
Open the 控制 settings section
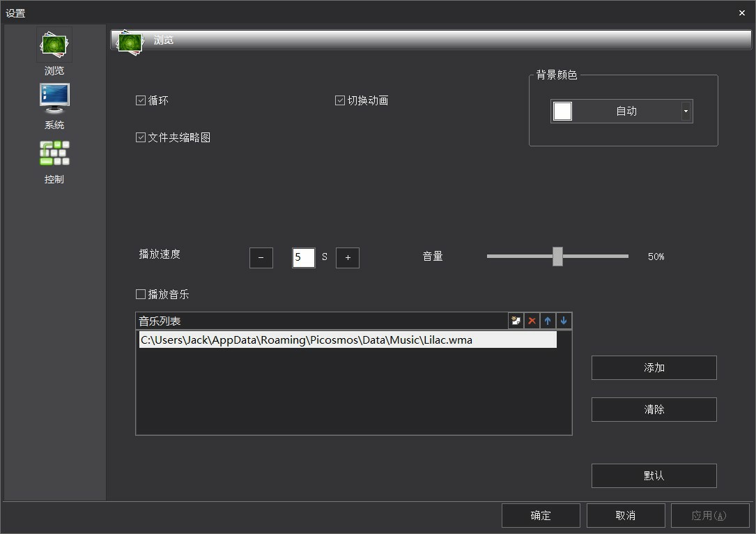(x=54, y=161)
